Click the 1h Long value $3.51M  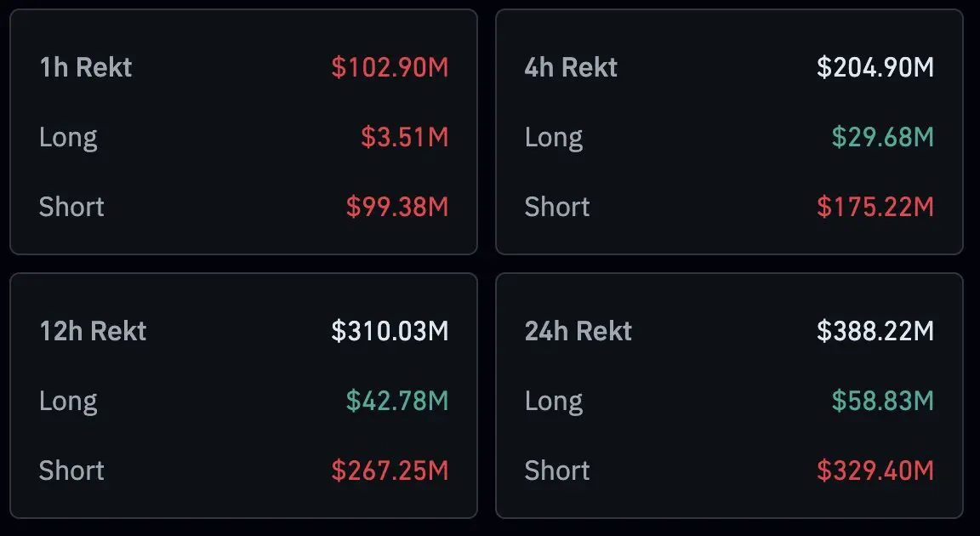404,137
